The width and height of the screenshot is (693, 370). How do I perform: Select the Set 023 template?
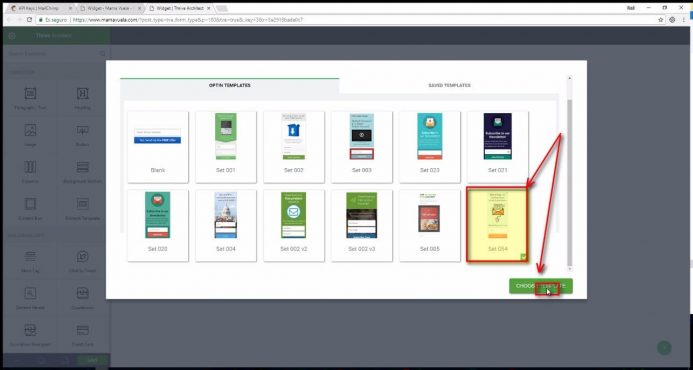[430, 146]
